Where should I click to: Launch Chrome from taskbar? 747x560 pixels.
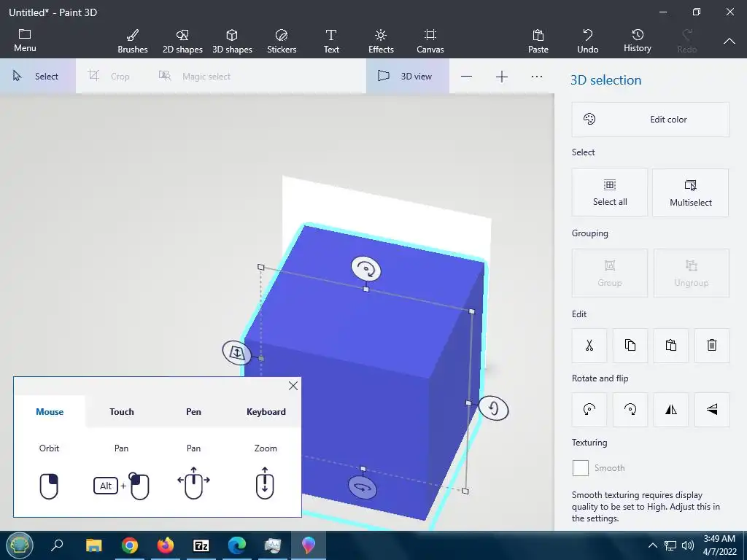[x=130, y=545]
